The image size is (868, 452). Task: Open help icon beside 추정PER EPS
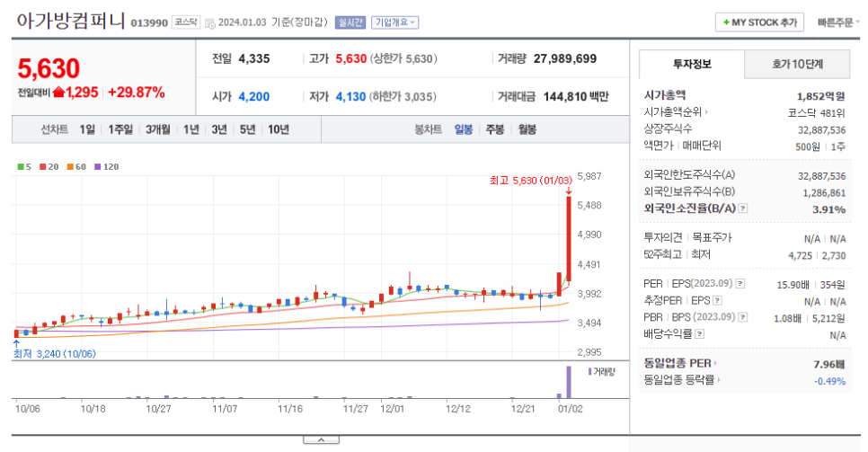[717, 300]
